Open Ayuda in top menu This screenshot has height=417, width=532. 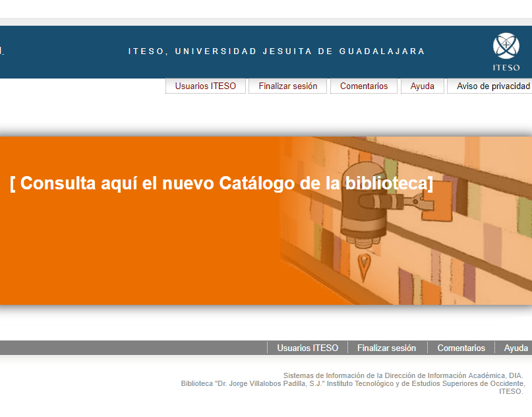(422, 86)
